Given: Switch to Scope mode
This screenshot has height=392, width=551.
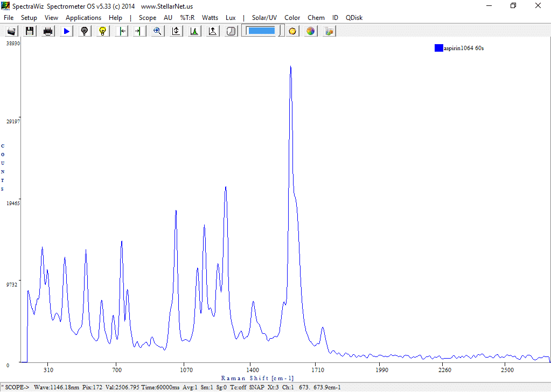Looking at the screenshot, I should (147, 18).
